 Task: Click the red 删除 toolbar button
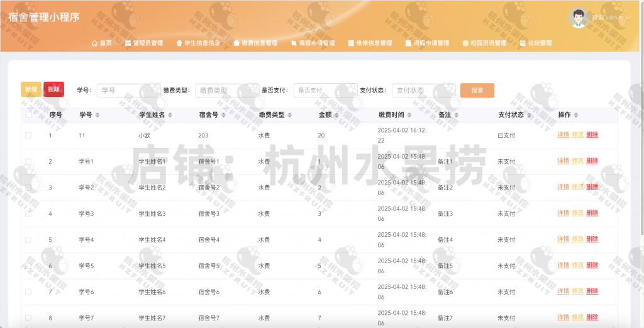coord(54,89)
